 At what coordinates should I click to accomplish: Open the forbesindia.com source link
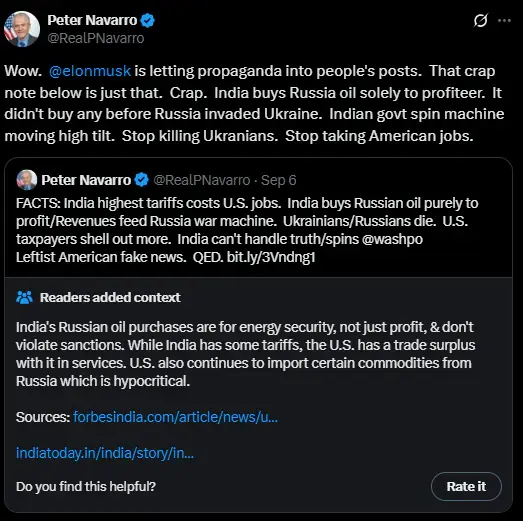click(175, 417)
